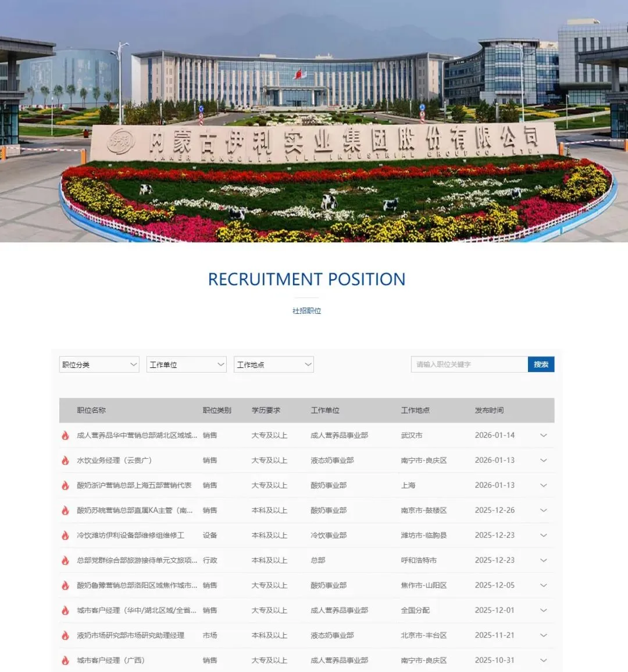
Task: Expand the 潍坊市-临朐县 job row chevron
Action: [x=544, y=535]
